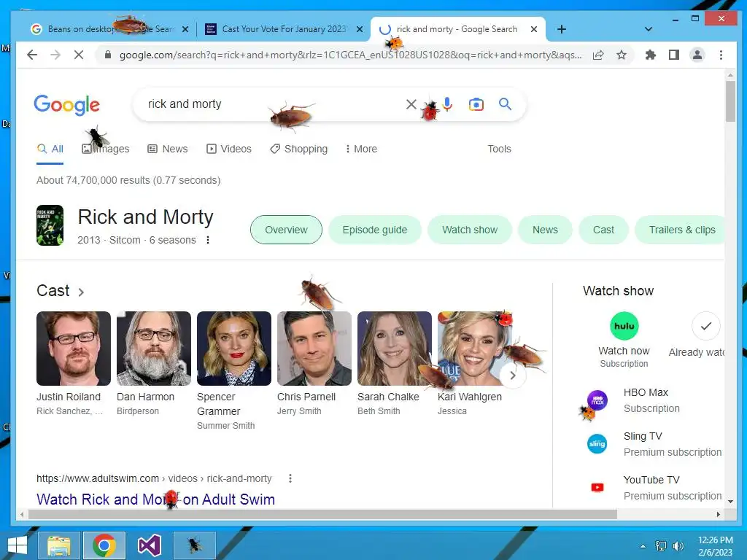
Task: Click the padlock site info icon
Action: coord(108,55)
